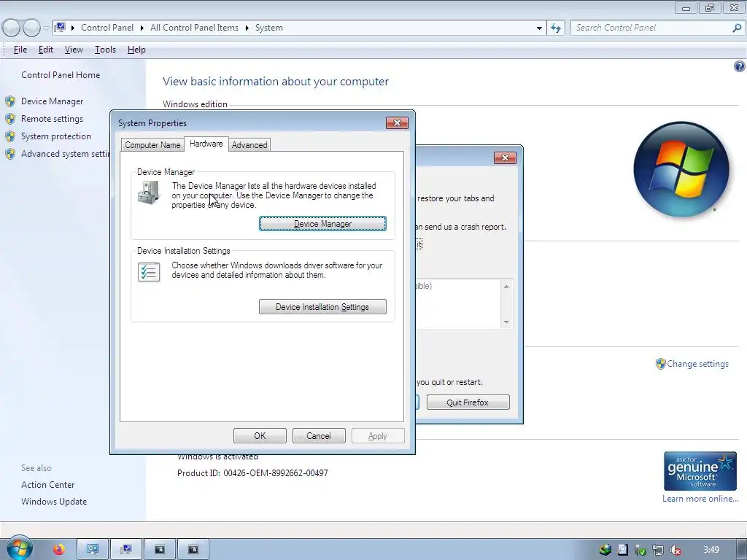Click All Control Panel Items breadcrumb
The height and width of the screenshot is (560, 747).
point(194,28)
